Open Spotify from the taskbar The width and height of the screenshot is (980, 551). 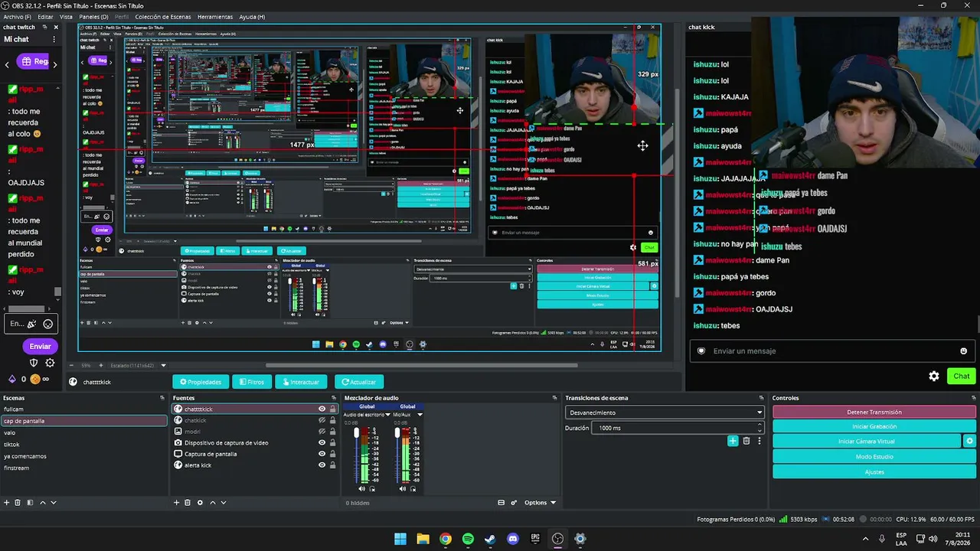click(x=468, y=539)
